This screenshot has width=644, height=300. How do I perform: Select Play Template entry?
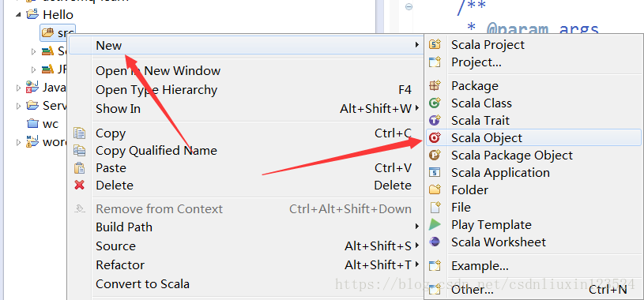(x=491, y=224)
